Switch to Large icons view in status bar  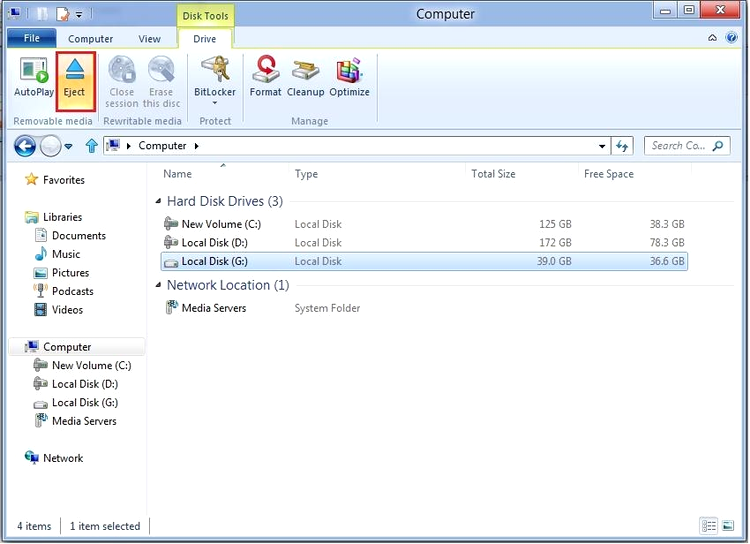coord(728,526)
